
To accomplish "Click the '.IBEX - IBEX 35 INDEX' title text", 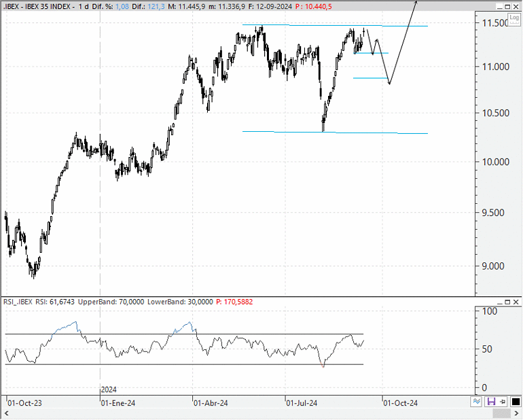I will 37,7.
